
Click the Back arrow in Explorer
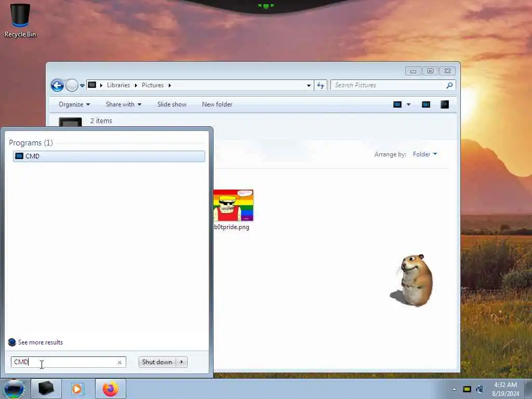(x=57, y=86)
